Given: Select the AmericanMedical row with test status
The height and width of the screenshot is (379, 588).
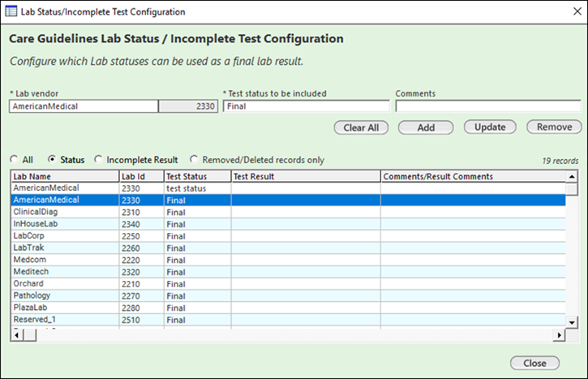Looking at the screenshot, I should [x=289, y=188].
